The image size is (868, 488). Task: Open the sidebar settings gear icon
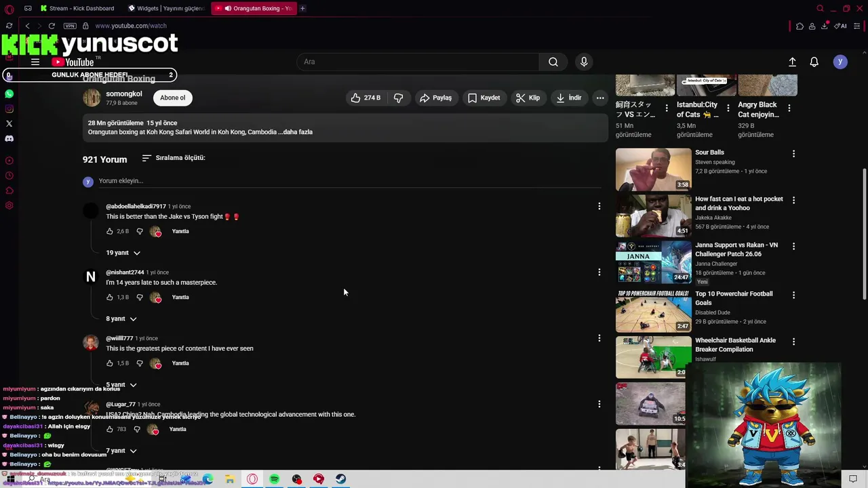coord(9,205)
